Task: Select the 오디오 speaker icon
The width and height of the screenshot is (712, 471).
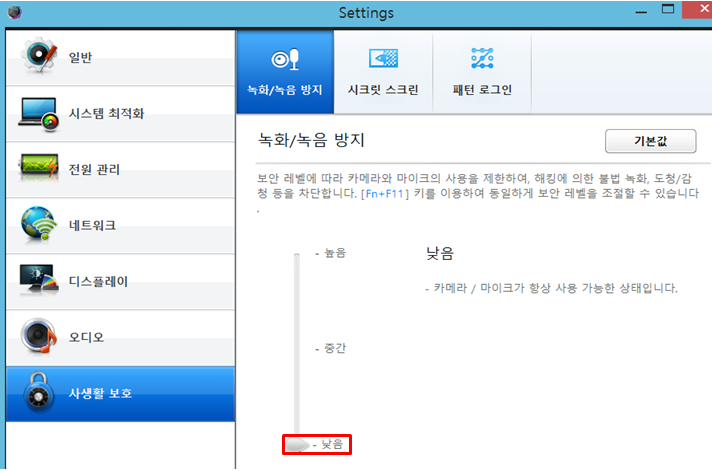Action: click(39, 336)
